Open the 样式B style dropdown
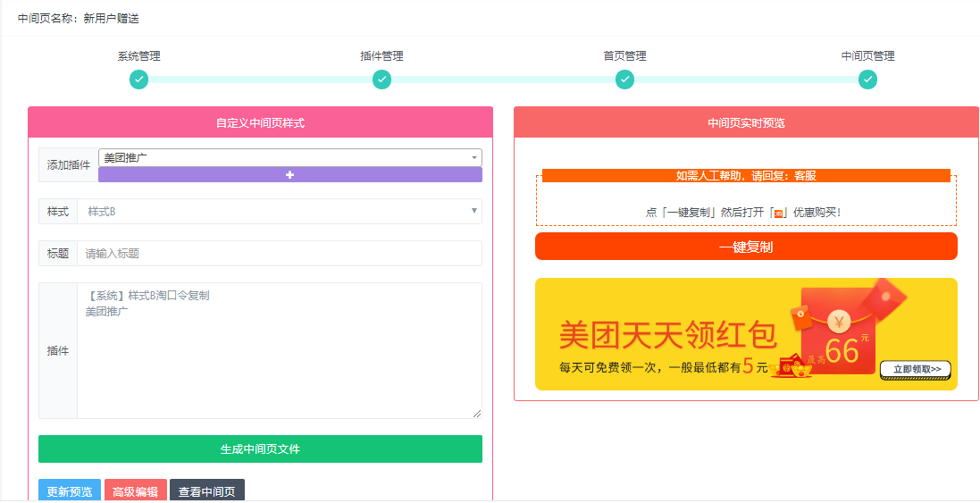This screenshot has height=503, width=980. [x=280, y=211]
